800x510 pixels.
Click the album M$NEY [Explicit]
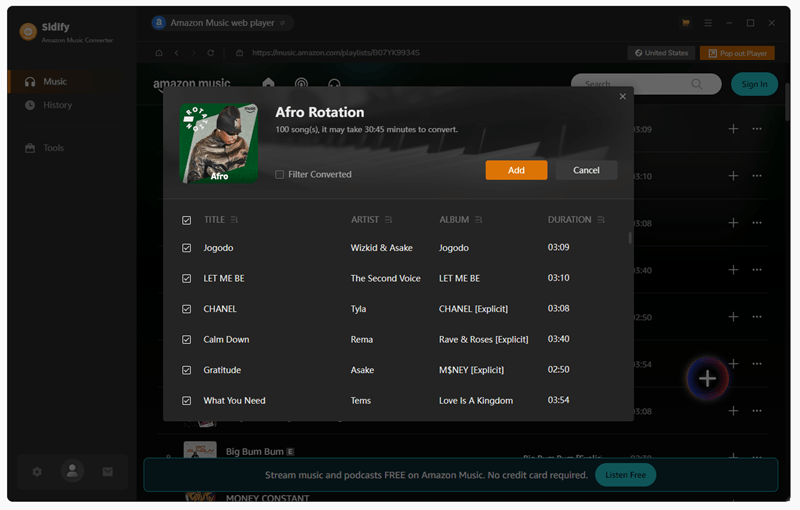point(471,370)
